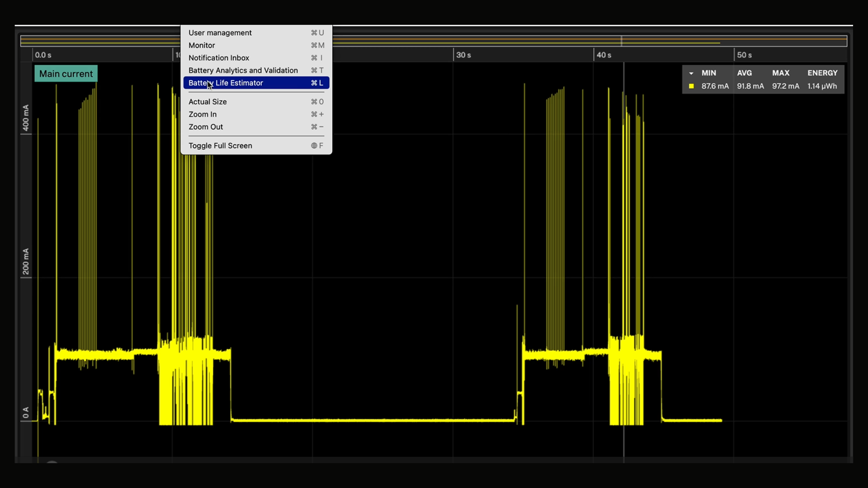
Task: Click the 1.14 µWh energy value
Action: (x=822, y=86)
